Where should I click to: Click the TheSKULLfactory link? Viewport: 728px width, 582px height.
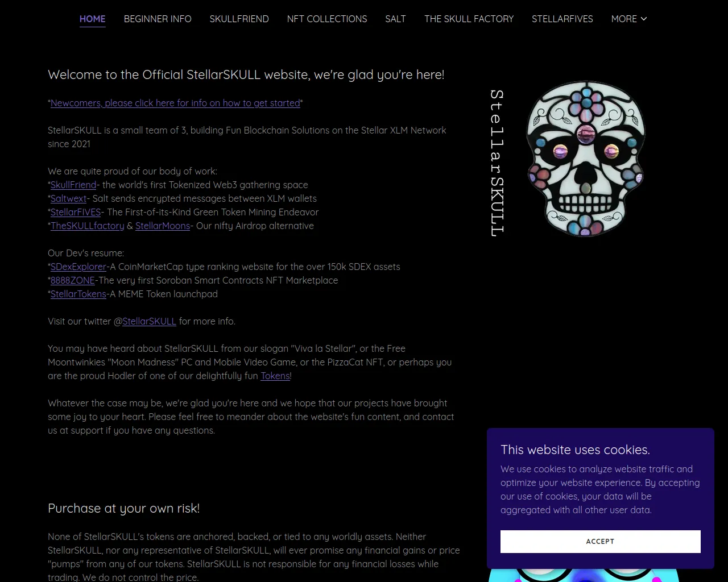pos(87,226)
